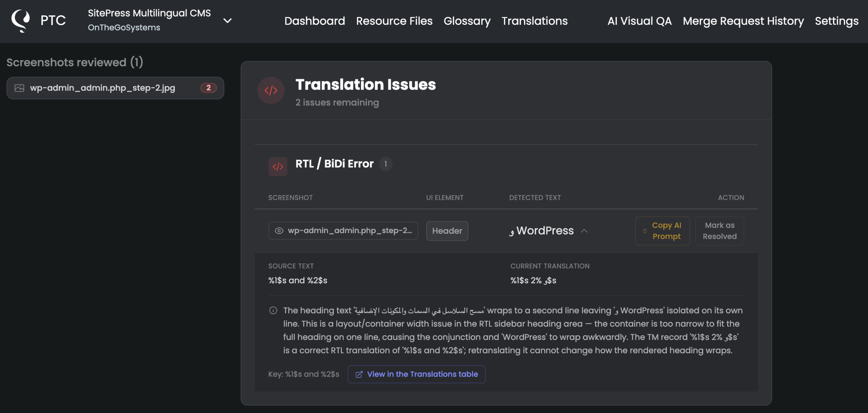Mark the issue as Resolved
Image resolution: width=868 pixels, height=413 pixels.
[x=719, y=231]
